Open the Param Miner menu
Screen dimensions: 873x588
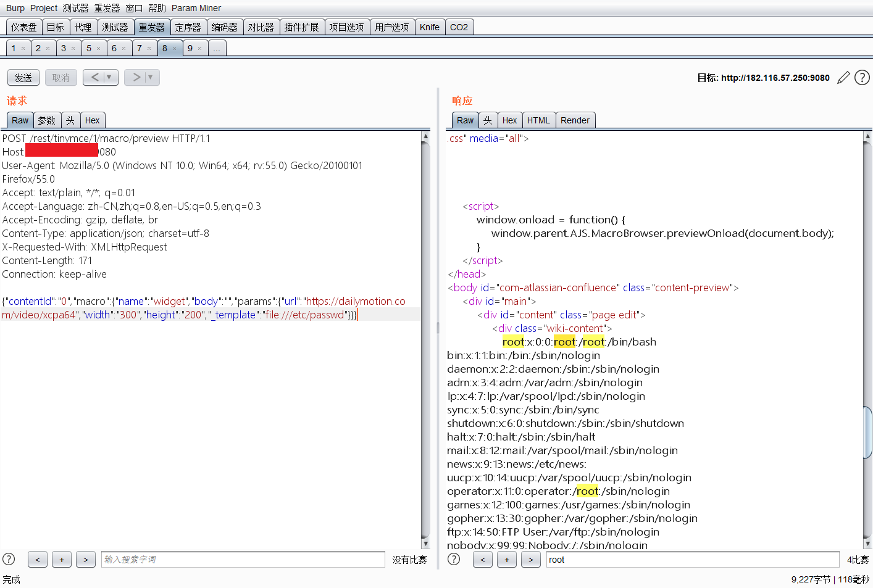pyautogui.click(x=196, y=8)
